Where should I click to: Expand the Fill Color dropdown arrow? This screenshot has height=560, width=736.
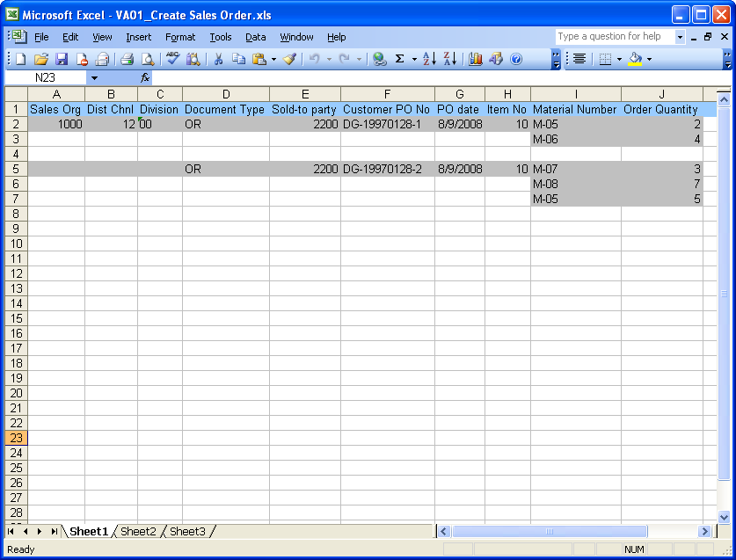point(649,59)
